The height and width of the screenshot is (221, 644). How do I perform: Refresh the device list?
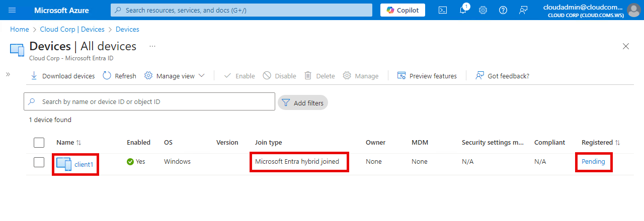click(120, 76)
